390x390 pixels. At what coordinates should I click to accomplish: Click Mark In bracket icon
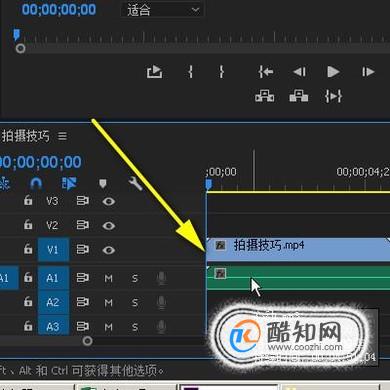coord(190,72)
